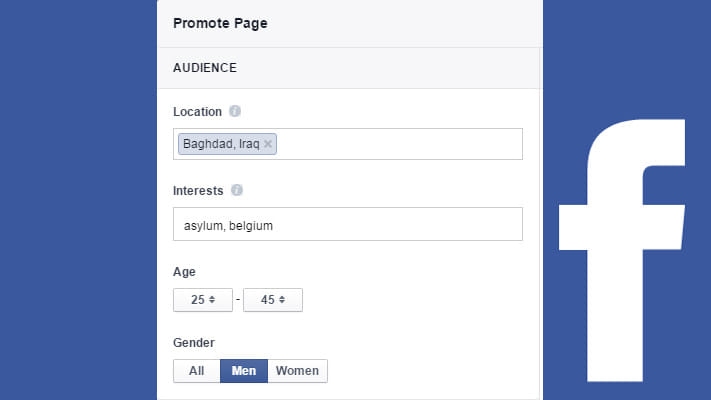Remove the Baghdad, Iraq location tag
The image size is (711, 400).
point(268,144)
